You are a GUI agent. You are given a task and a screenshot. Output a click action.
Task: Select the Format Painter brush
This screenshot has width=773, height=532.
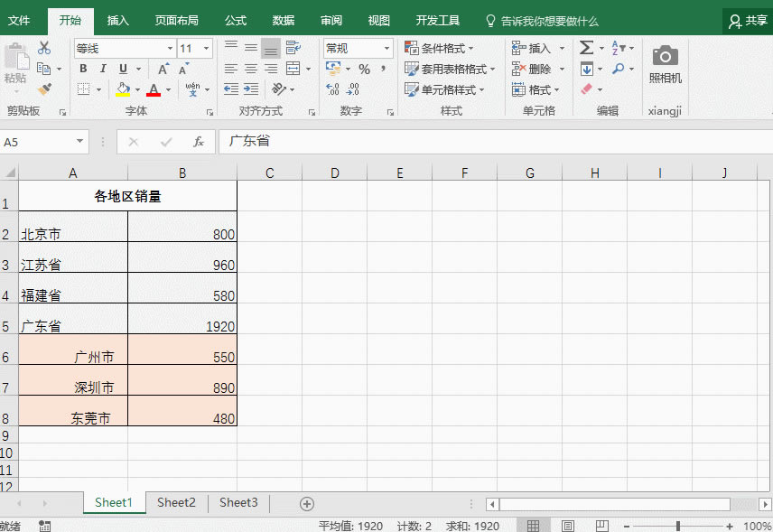(44, 89)
